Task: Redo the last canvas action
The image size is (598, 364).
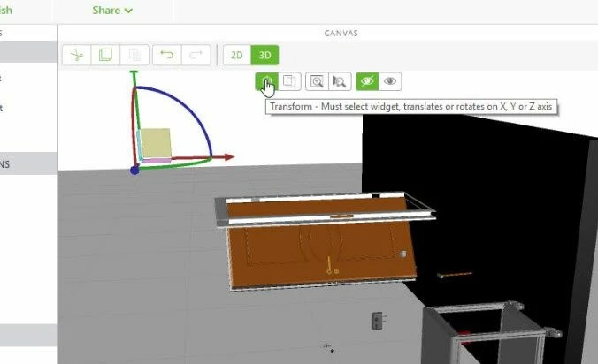Action: point(196,55)
